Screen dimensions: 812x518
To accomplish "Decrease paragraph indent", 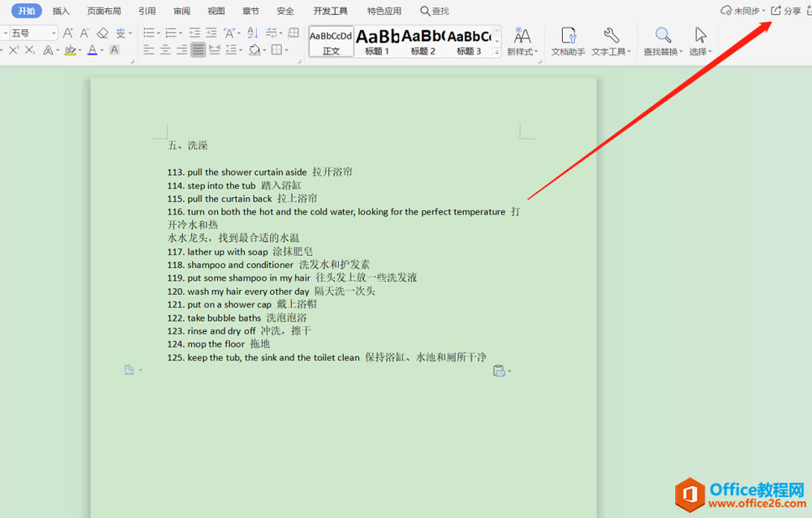I will (195, 34).
